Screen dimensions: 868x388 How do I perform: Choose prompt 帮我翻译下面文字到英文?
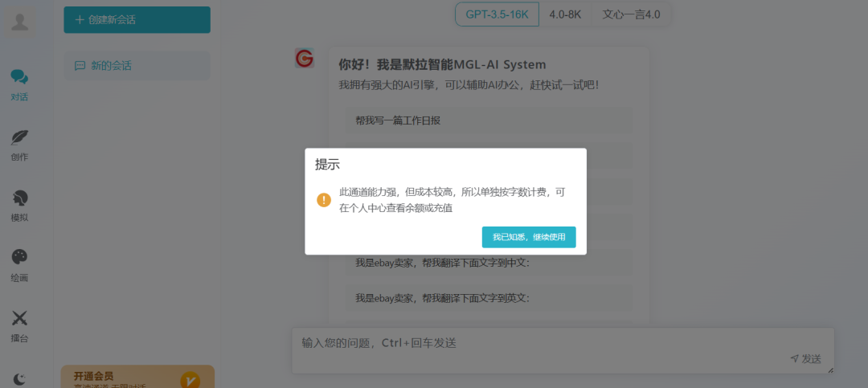coord(489,298)
